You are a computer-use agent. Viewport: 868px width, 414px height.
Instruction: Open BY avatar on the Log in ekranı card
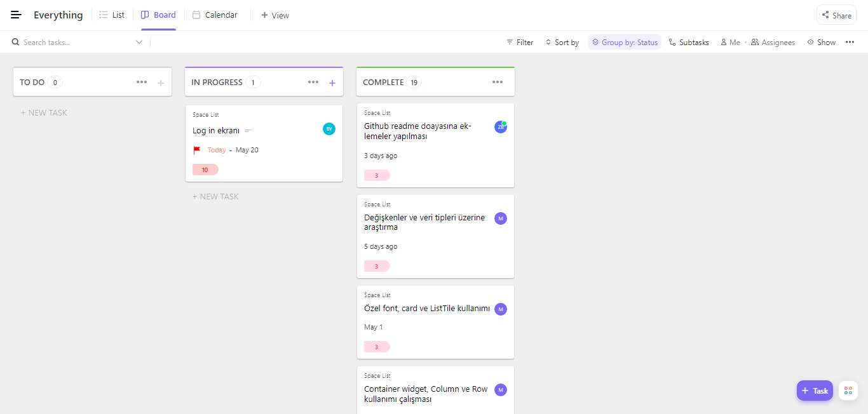pos(329,129)
